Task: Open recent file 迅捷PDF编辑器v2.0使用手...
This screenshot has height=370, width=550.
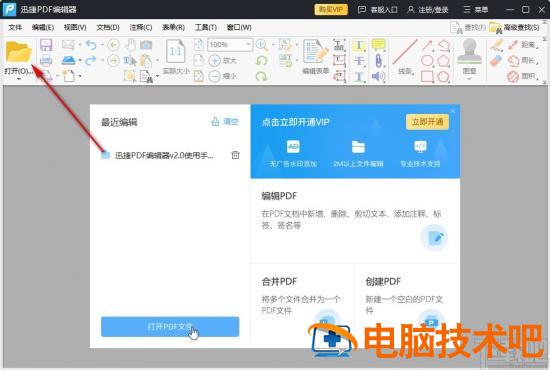Action: 157,155
